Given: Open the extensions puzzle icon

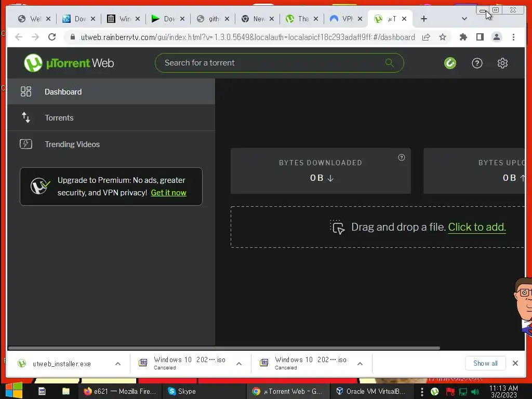Looking at the screenshot, I should coord(463,37).
